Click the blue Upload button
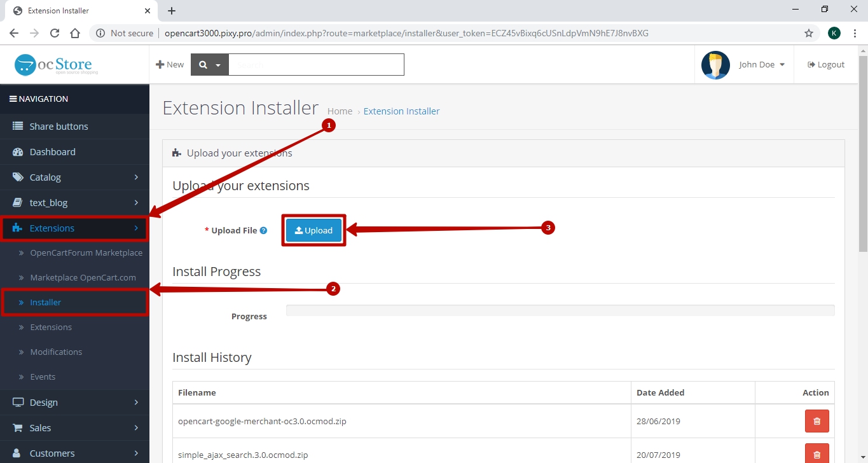 coord(313,230)
